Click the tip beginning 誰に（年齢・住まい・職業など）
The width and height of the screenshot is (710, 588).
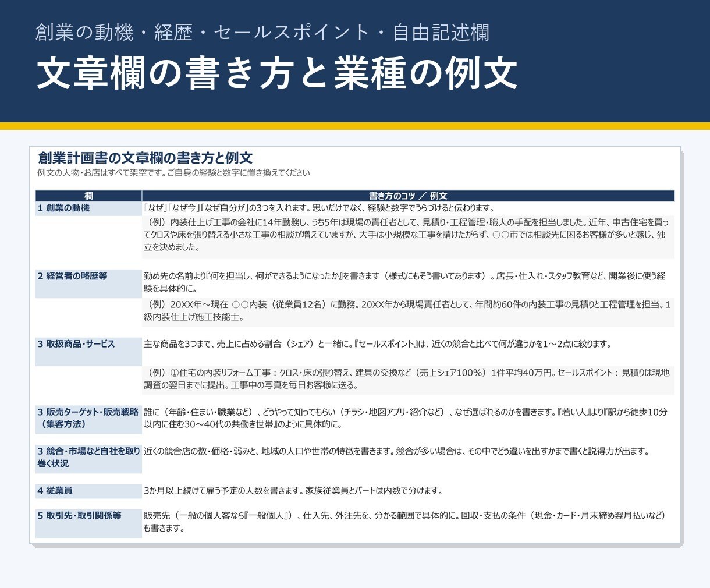point(406,418)
